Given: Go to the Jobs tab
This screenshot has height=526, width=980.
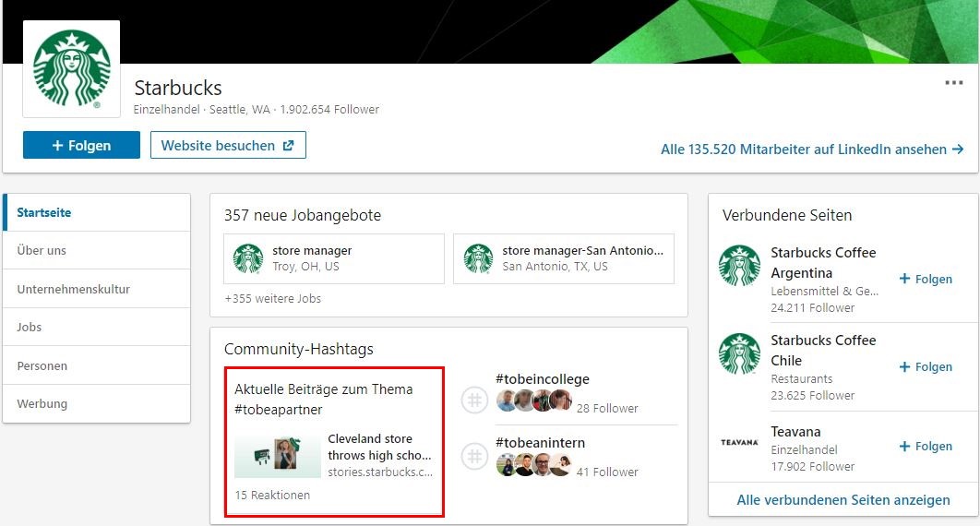Looking at the screenshot, I should click(96, 327).
